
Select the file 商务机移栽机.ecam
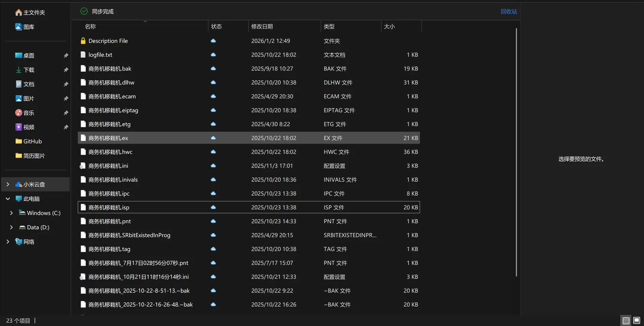249,96
